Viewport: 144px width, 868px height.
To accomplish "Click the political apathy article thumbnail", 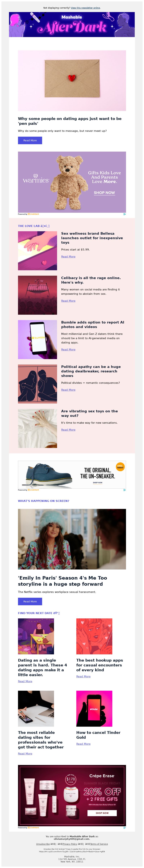I will click(37, 384).
